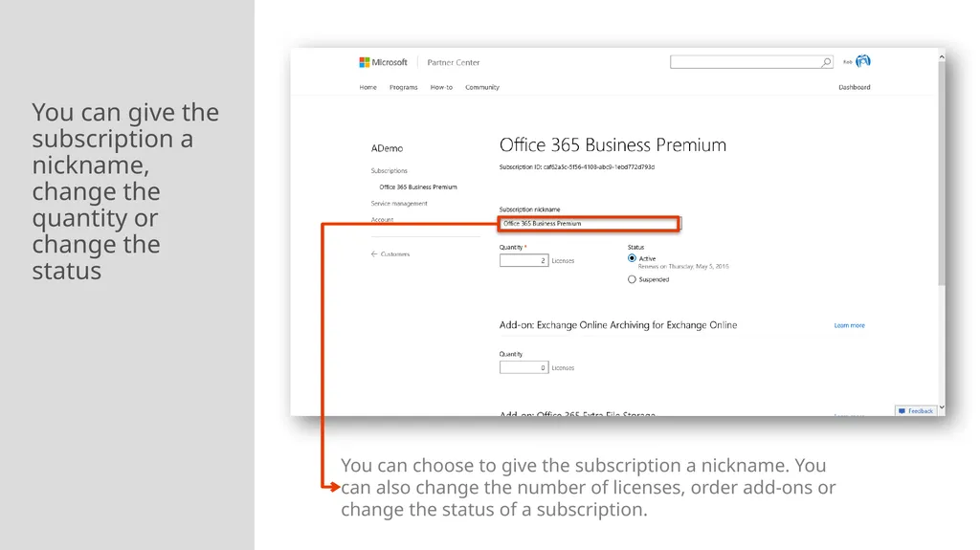Click the Feedback button
This screenshot has height=550, width=980.
pos(916,411)
